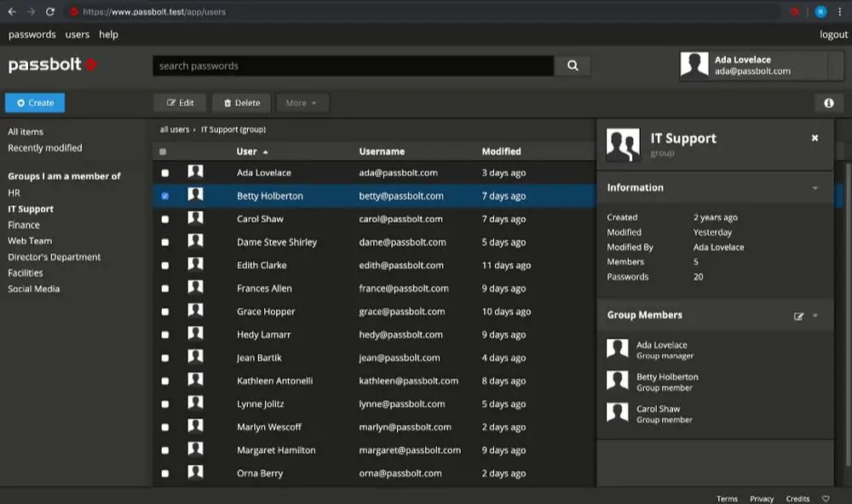
Task: Open the profile dropdown beside Ada Lovelace
Action: (836, 66)
